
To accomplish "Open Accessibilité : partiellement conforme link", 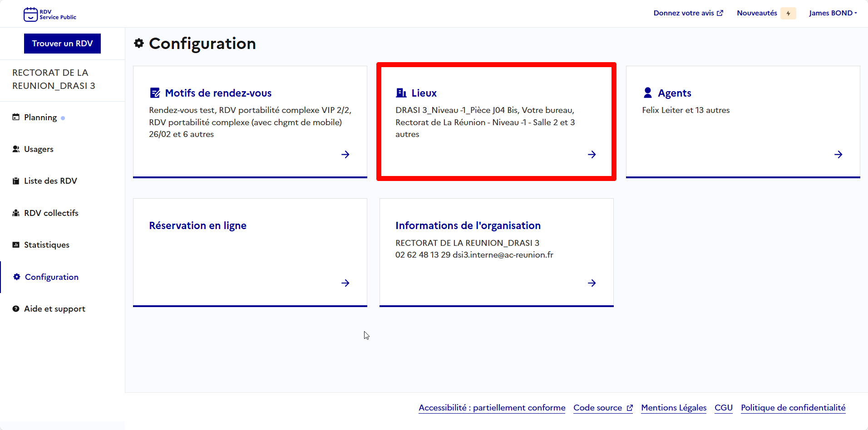I will click(492, 408).
